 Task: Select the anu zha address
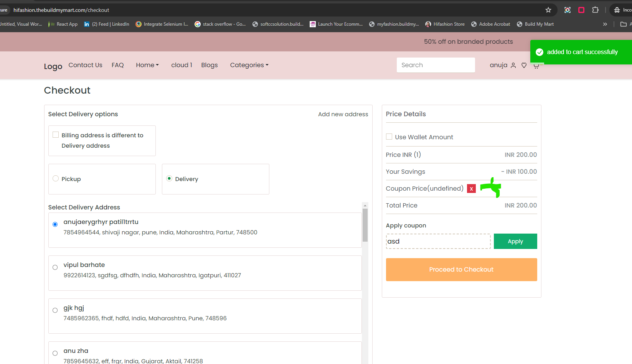55,353
